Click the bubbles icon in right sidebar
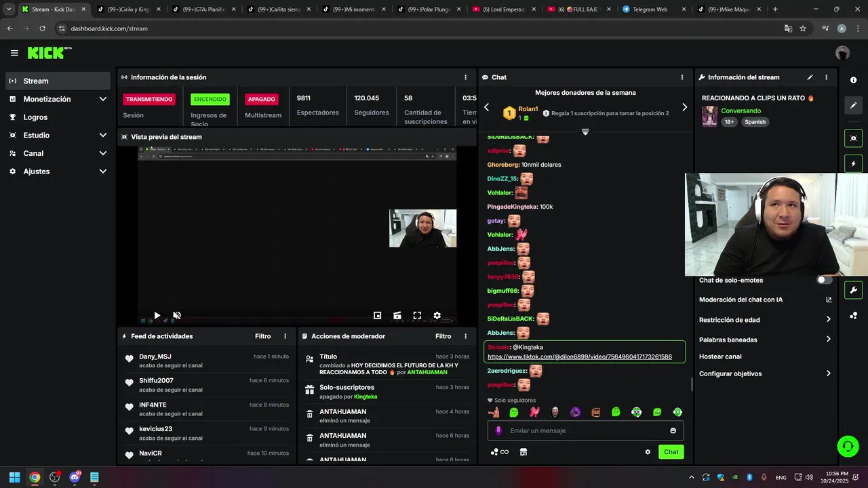Viewport: 868px width, 488px height. [x=853, y=315]
